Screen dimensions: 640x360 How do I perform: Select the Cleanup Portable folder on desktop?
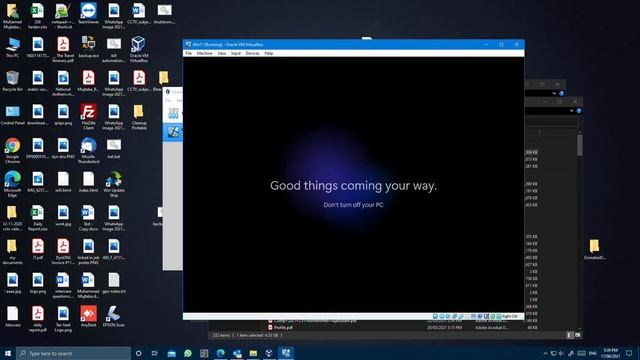(x=139, y=117)
